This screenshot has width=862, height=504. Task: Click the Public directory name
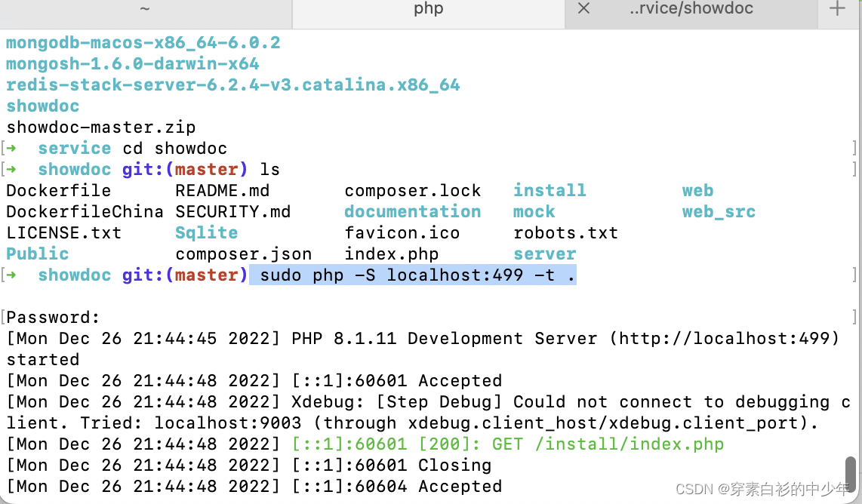(37, 254)
